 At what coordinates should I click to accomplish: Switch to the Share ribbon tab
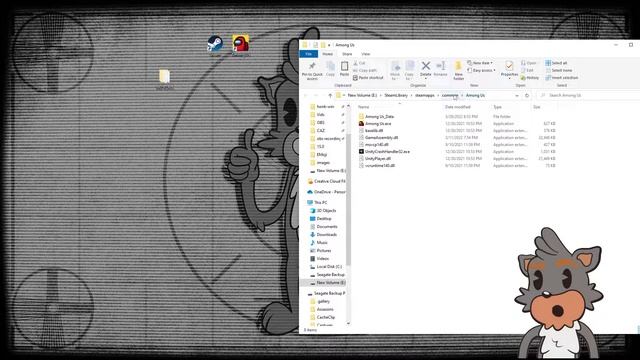click(x=347, y=54)
